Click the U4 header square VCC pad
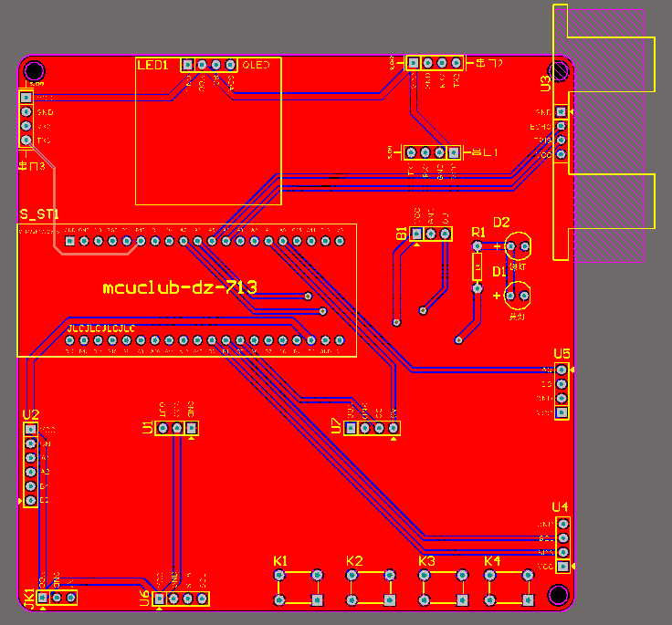 tap(563, 567)
